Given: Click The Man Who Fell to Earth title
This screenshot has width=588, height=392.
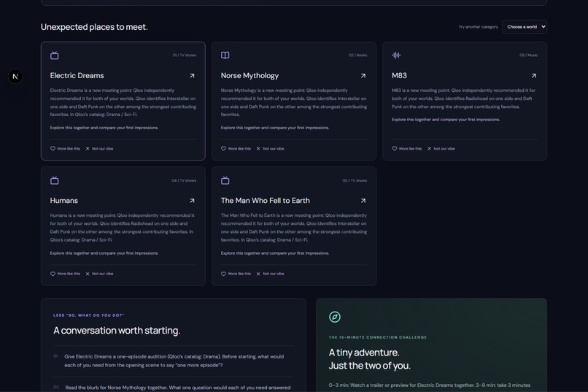Looking at the screenshot, I should (266, 201).
